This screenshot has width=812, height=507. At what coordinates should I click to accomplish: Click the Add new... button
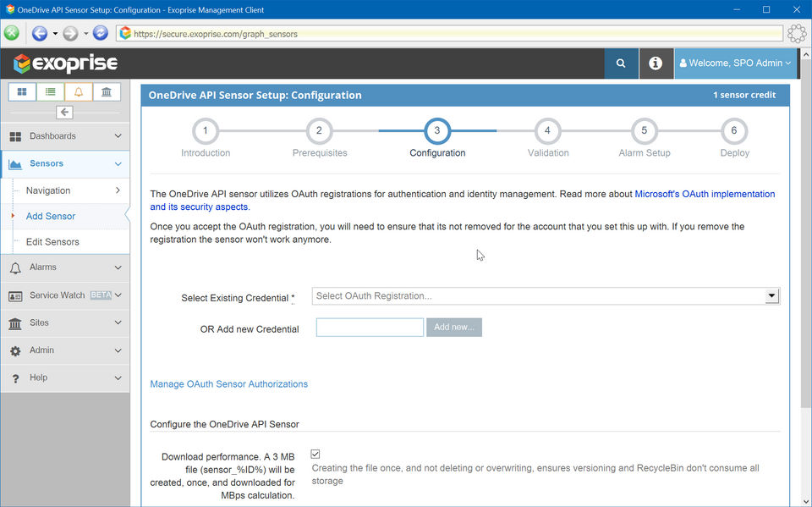point(454,328)
